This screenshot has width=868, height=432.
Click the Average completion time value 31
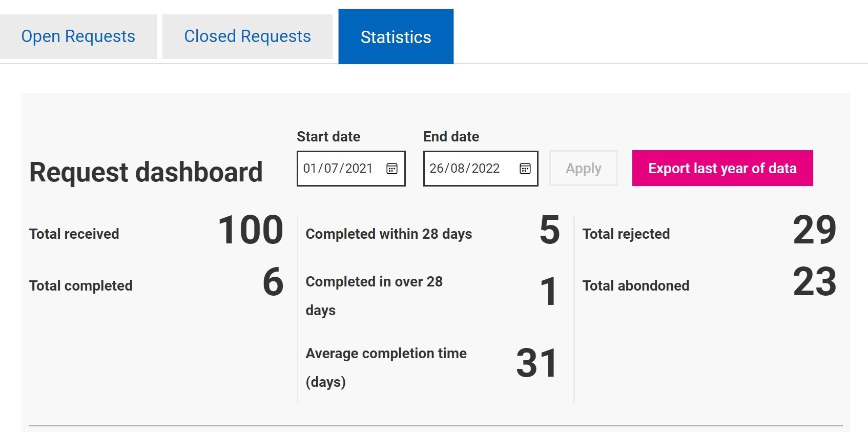point(536,363)
